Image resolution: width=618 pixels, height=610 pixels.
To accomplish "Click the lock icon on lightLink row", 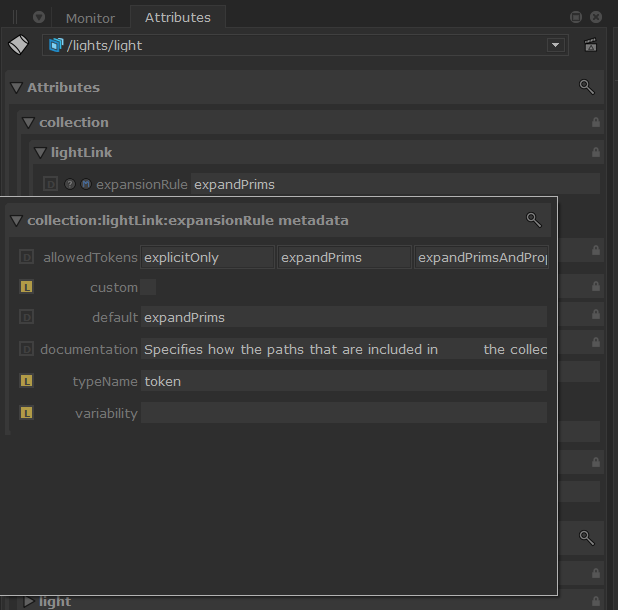I will tap(596, 152).
